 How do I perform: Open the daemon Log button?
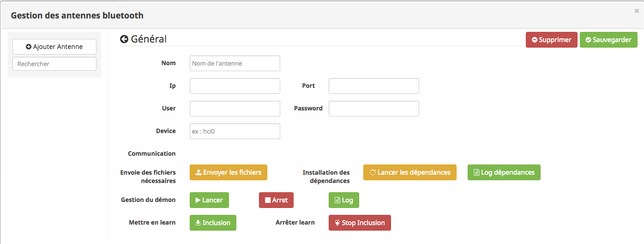click(344, 200)
